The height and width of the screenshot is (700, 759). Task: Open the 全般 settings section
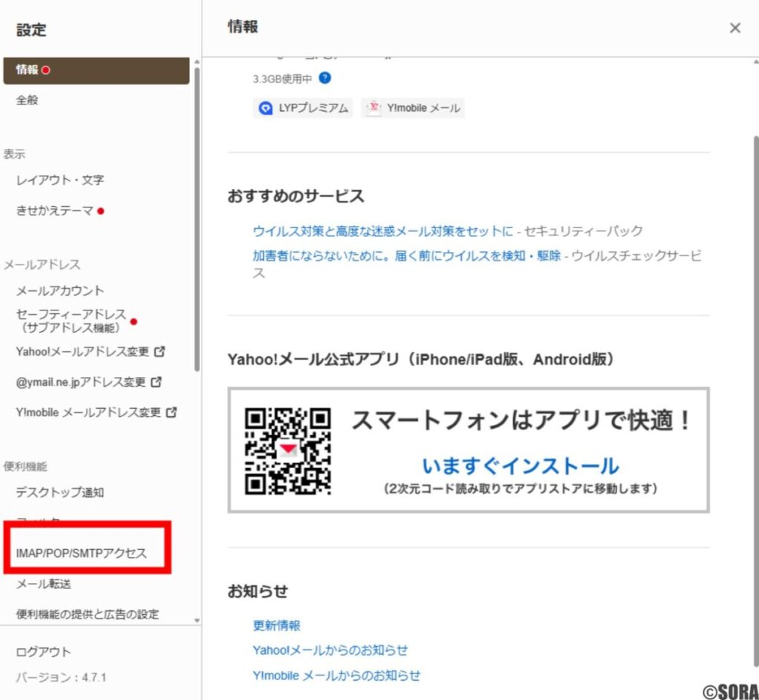click(x=27, y=100)
